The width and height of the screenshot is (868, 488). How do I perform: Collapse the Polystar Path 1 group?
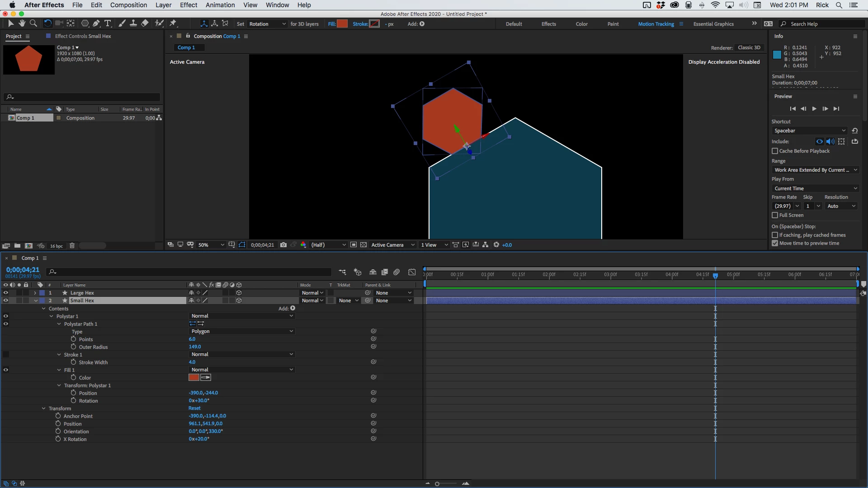pyautogui.click(x=59, y=324)
